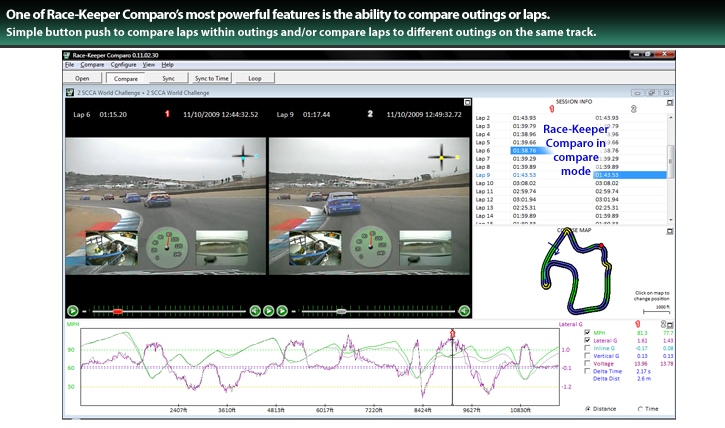Open the File menu

[x=70, y=64]
